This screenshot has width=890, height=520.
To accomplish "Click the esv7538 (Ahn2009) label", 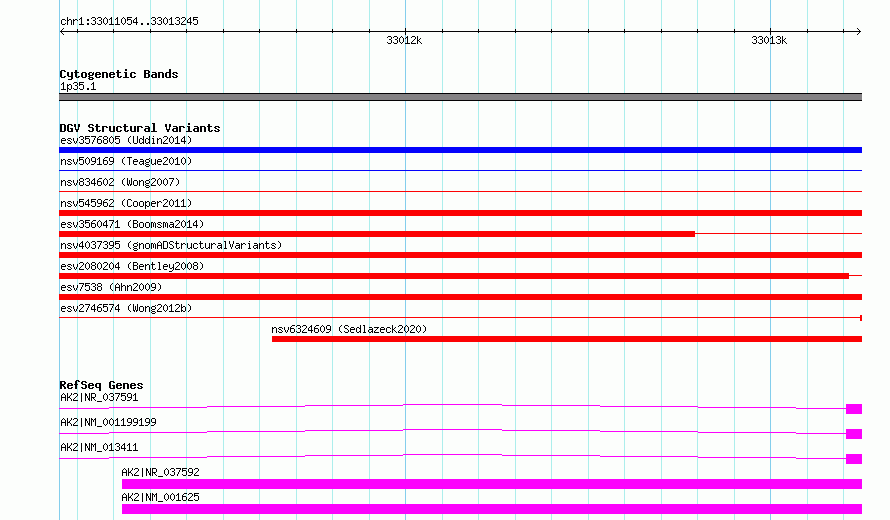I will 111,287.
